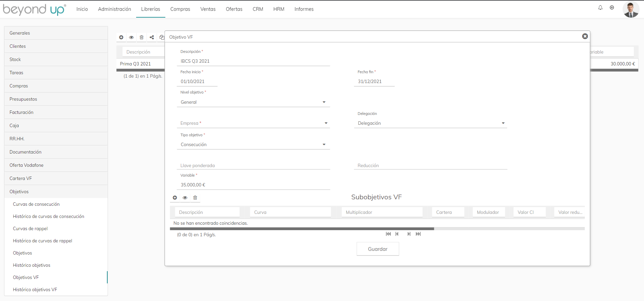Go to last page of subobjetivos
This screenshot has width=644, height=301.
[x=418, y=234]
